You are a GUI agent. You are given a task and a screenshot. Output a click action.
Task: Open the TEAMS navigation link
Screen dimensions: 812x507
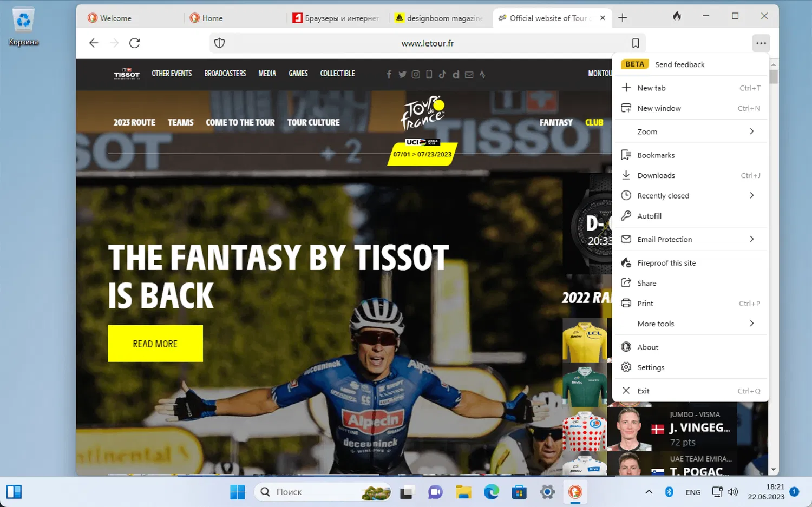coord(181,122)
